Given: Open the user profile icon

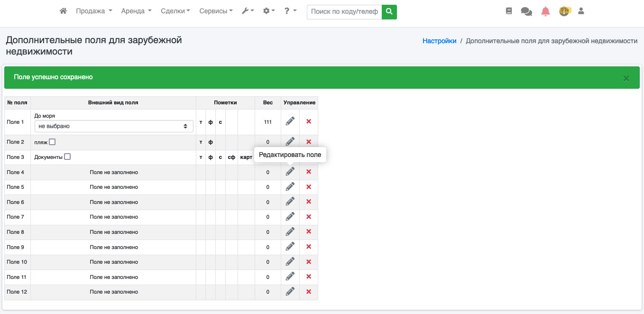Looking at the screenshot, I should pyautogui.click(x=581, y=11).
